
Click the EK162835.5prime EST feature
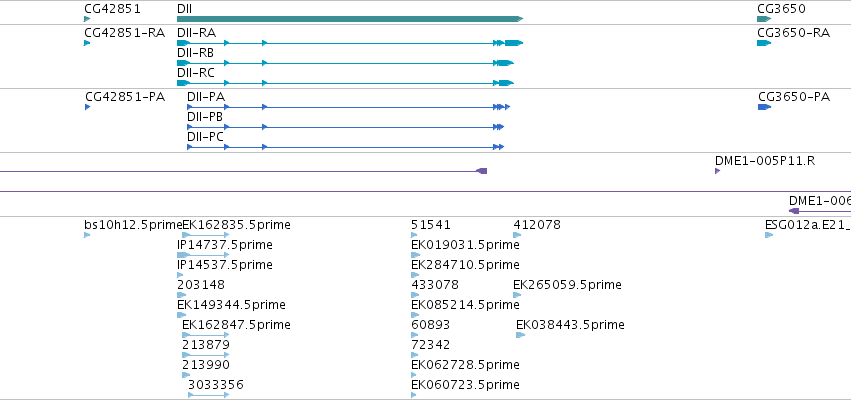coord(206,235)
